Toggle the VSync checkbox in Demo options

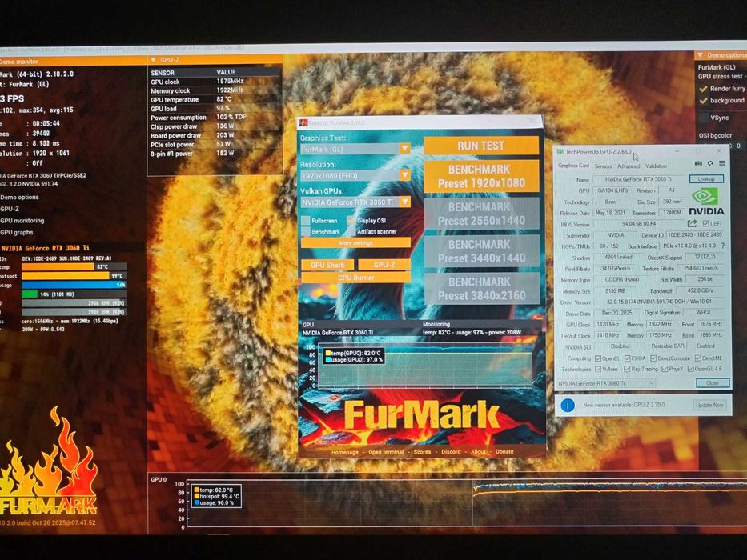point(703,118)
